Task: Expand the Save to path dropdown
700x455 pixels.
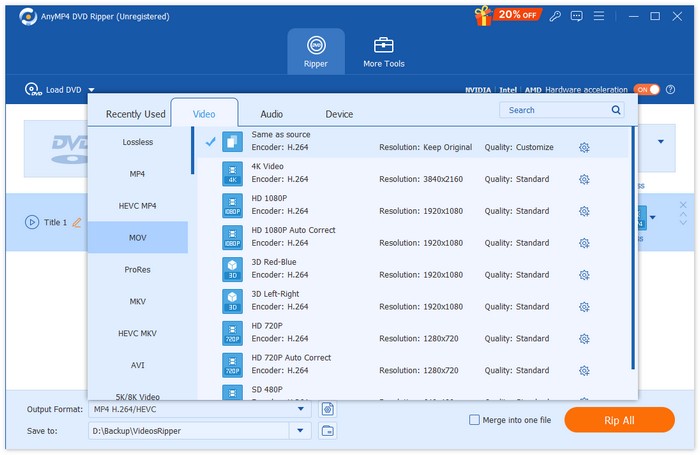Action: (300, 431)
